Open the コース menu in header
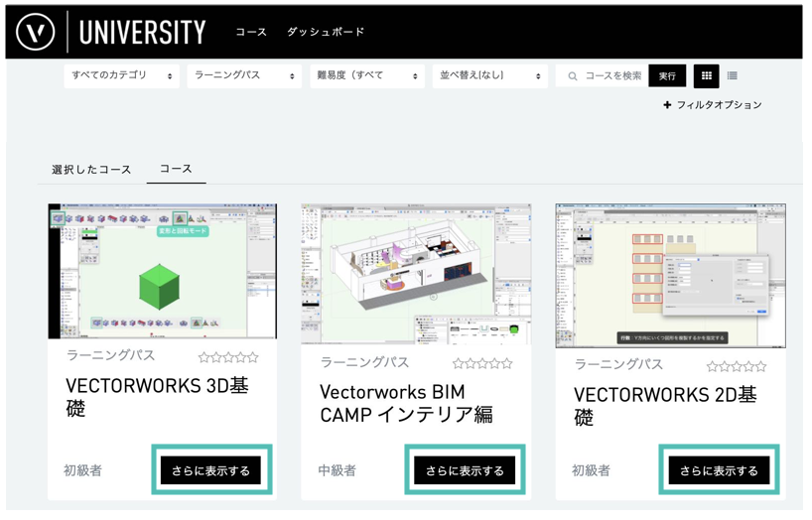812x520 pixels. (251, 32)
